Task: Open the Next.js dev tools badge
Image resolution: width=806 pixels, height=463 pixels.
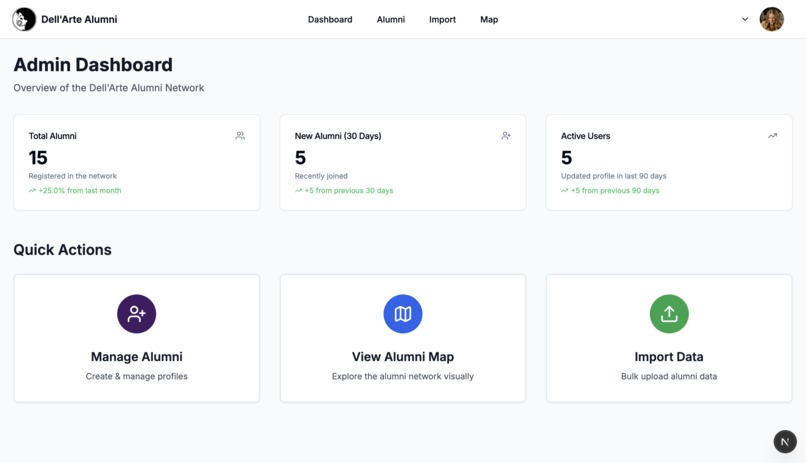Action: click(785, 441)
